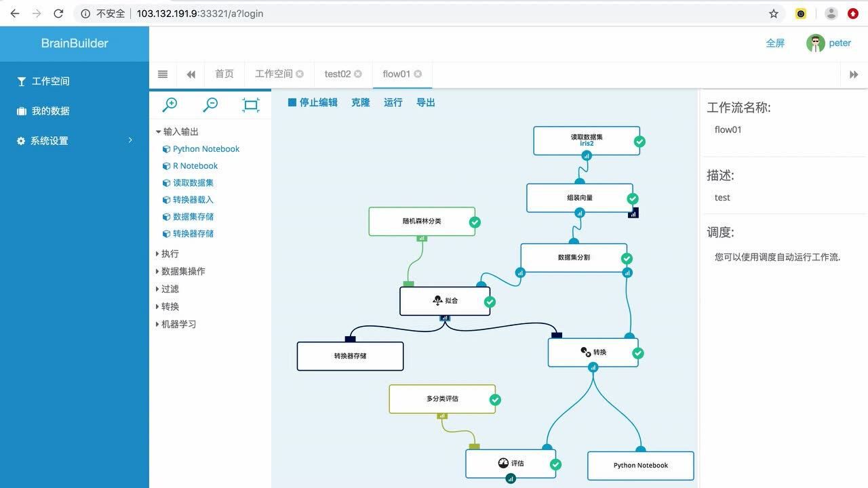Expand the 执行 category
The height and width of the screenshot is (488, 868).
pos(167,253)
